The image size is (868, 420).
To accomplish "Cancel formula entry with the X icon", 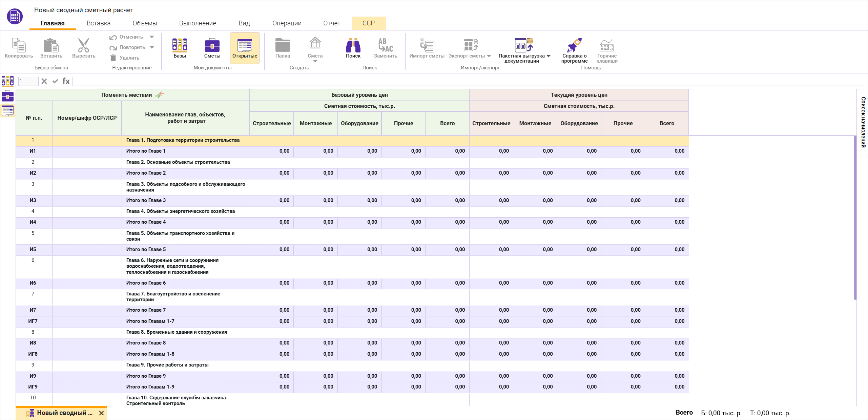I will (x=44, y=81).
